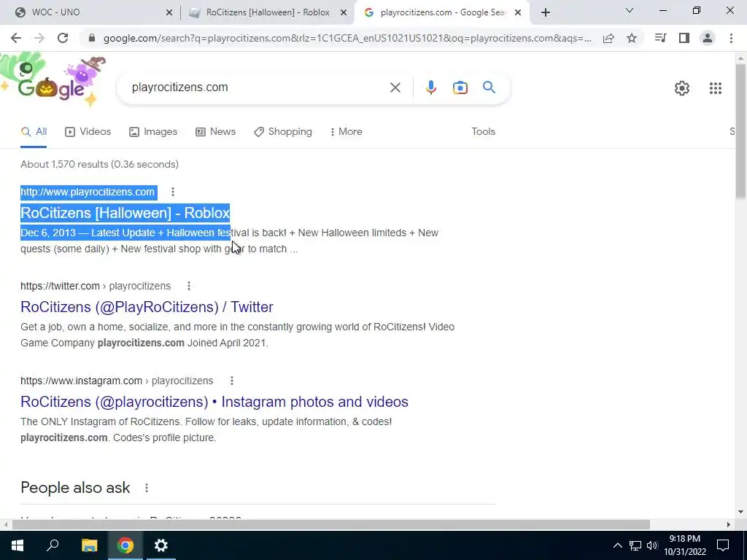The width and height of the screenshot is (747, 560).
Task: Click the browser forward arrow
Action: [x=39, y=38]
